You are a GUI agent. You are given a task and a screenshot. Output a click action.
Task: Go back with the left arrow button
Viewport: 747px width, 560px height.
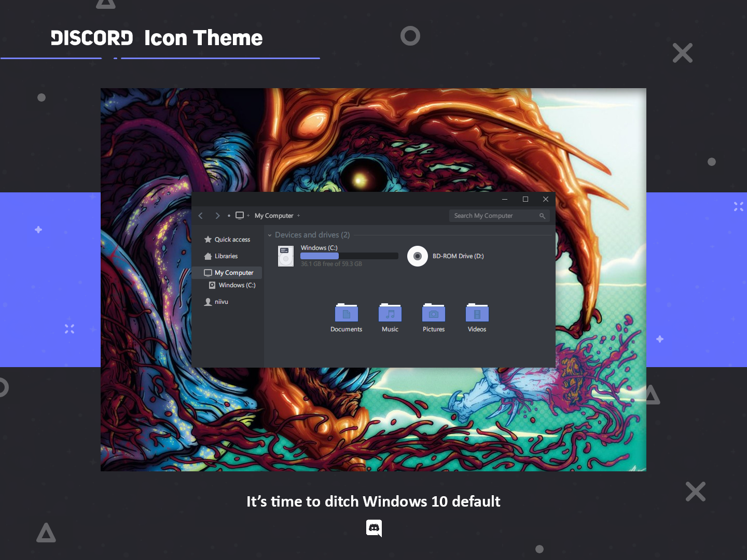point(201,216)
